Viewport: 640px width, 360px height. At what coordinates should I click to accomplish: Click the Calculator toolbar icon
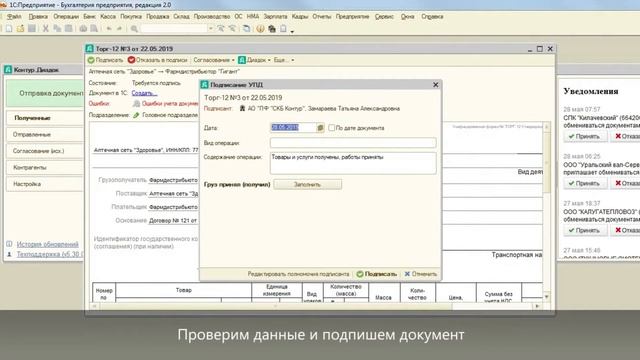tap(271, 29)
